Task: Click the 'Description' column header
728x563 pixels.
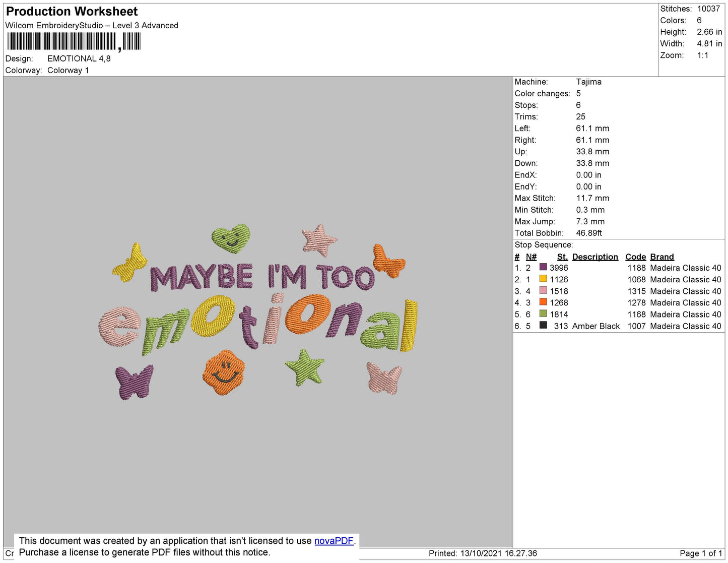Action: click(x=595, y=257)
